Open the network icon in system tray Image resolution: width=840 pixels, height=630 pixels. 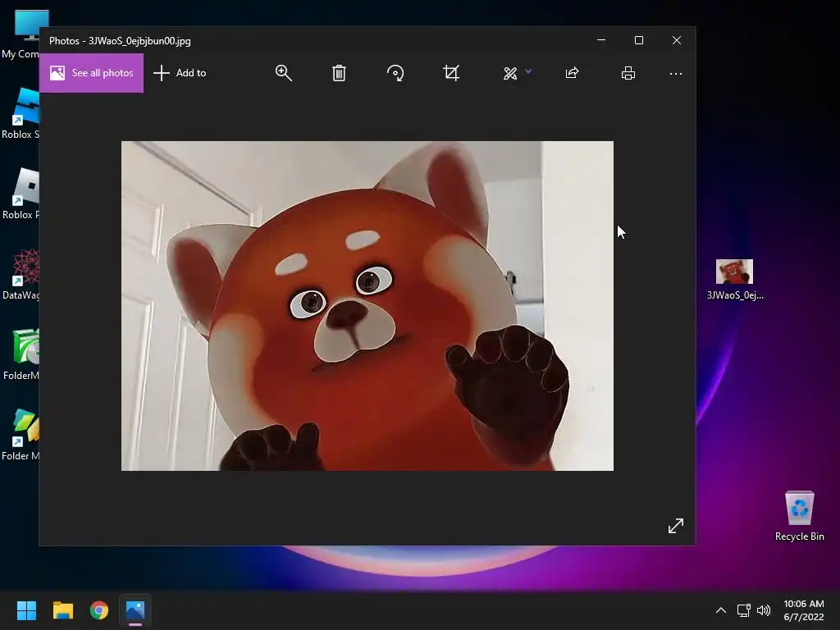tap(743, 610)
